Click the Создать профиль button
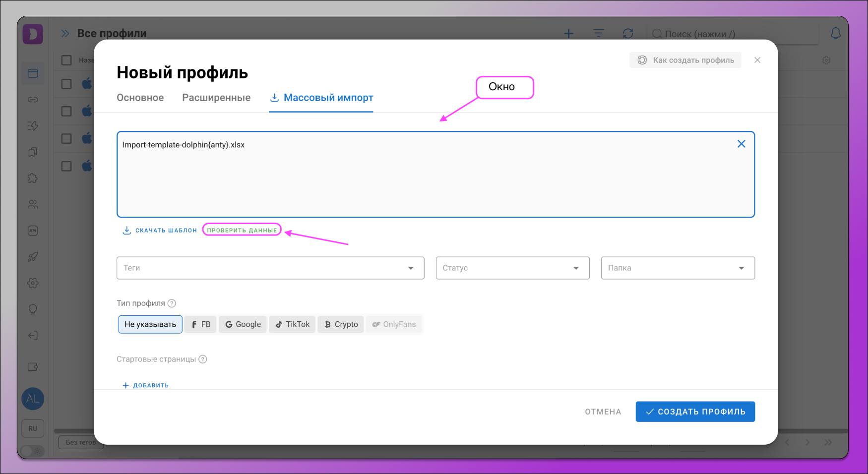 pos(695,412)
